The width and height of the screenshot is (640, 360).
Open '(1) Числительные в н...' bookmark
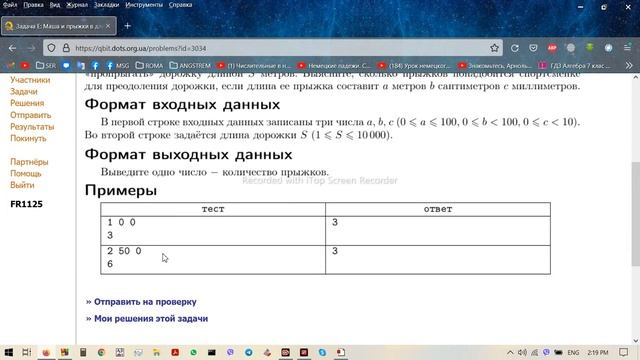pyautogui.click(x=254, y=65)
